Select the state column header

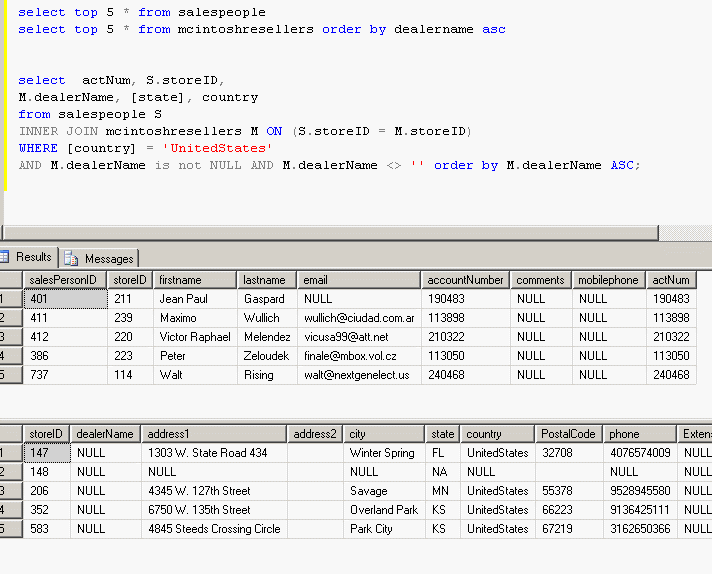tap(443, 434)
